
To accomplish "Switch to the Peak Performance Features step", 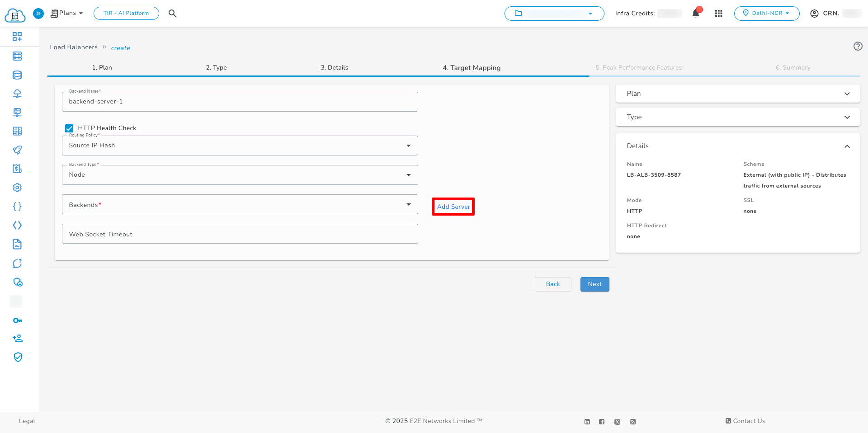I will [638, 67].
